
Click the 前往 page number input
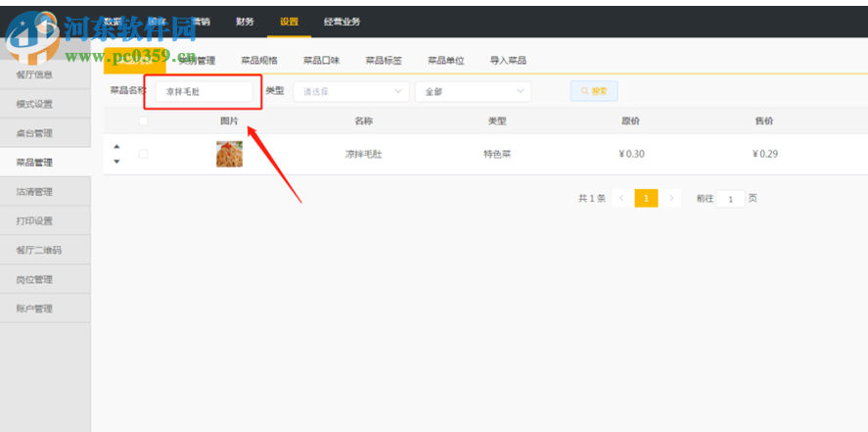coord(731,199)
